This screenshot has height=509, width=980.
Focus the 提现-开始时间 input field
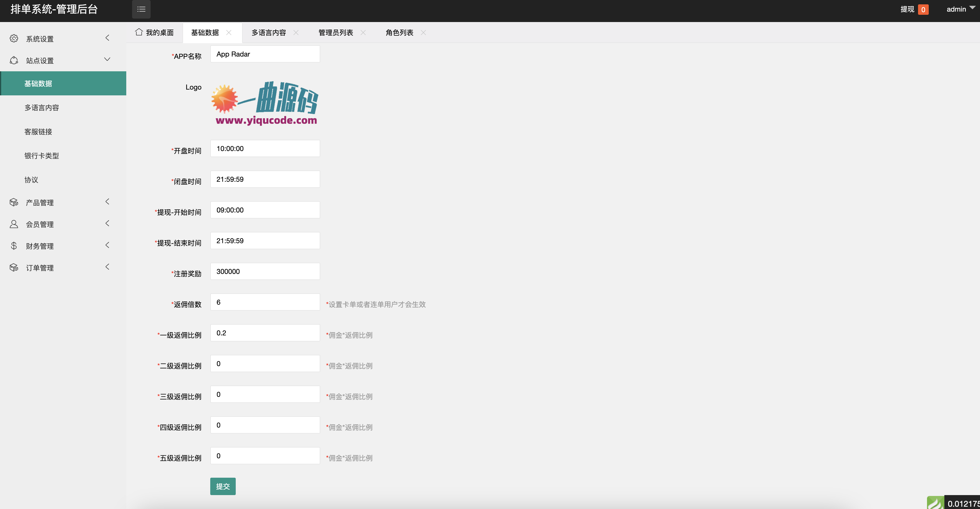tap(265, 210)
